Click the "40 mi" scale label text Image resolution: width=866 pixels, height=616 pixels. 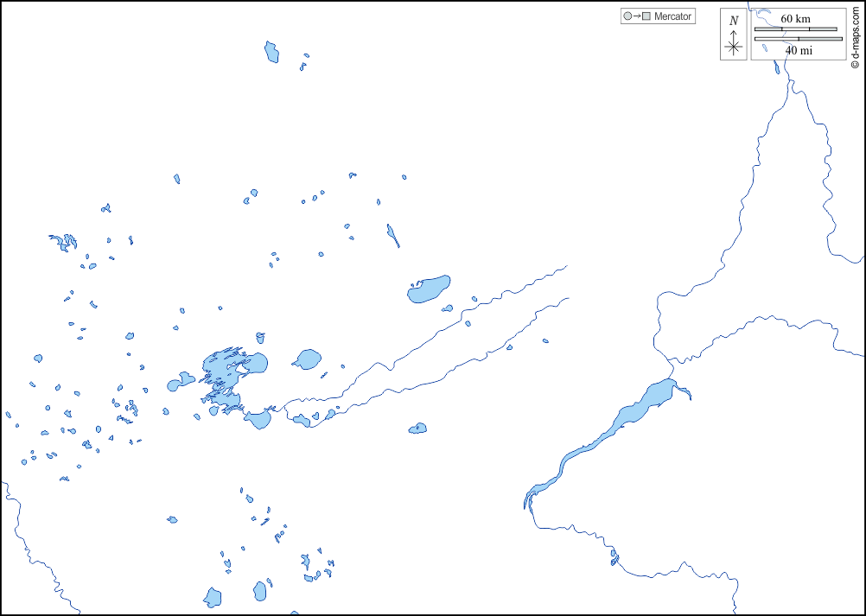[x=799, y=50]
